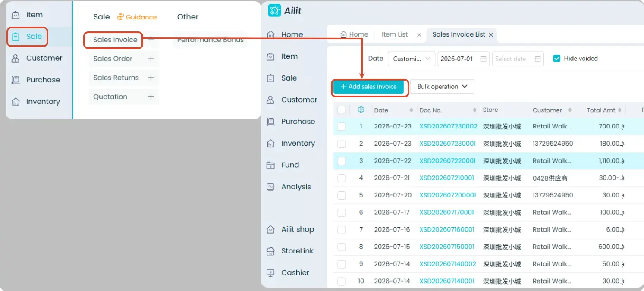Check row 6 checkbox for XSD202607170001
The image size is (644, 291).
pyautogui.click(x=342, y=213)
